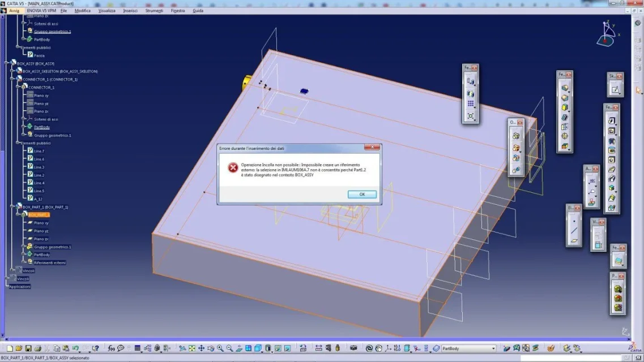Click the save (floppy disk) icon
This screenshot has width=644, height=362.
coord(29,348)
